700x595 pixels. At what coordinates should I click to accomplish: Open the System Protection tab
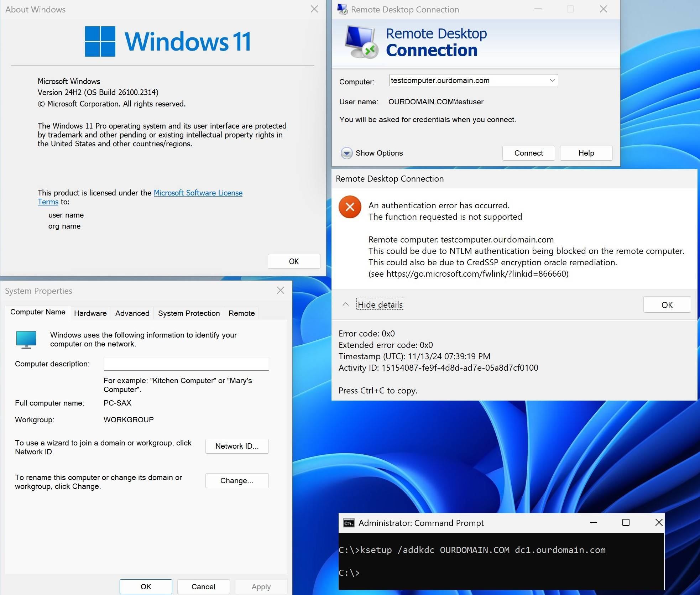click(189, 313)
